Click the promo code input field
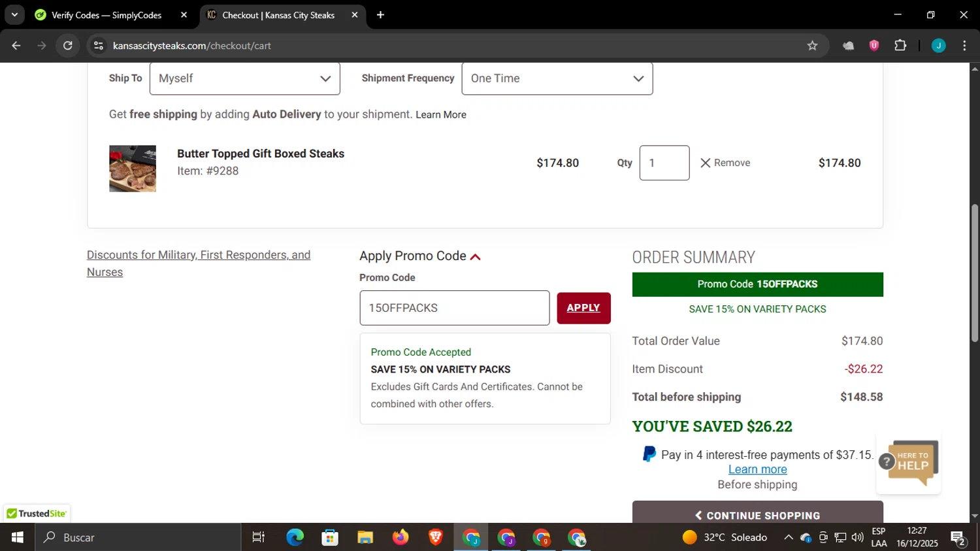The width and height of the screenshot is (980, 551). (455, 308)
